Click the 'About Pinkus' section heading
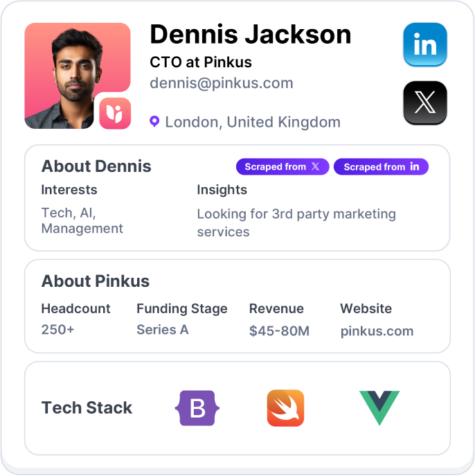 pyautogui.click(x=96, y=281)
